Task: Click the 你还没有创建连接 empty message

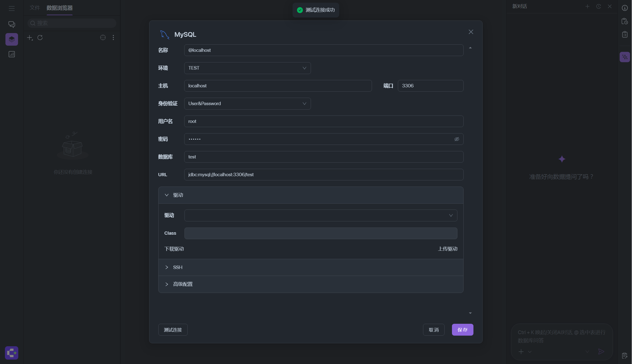Action: [73, 172]
